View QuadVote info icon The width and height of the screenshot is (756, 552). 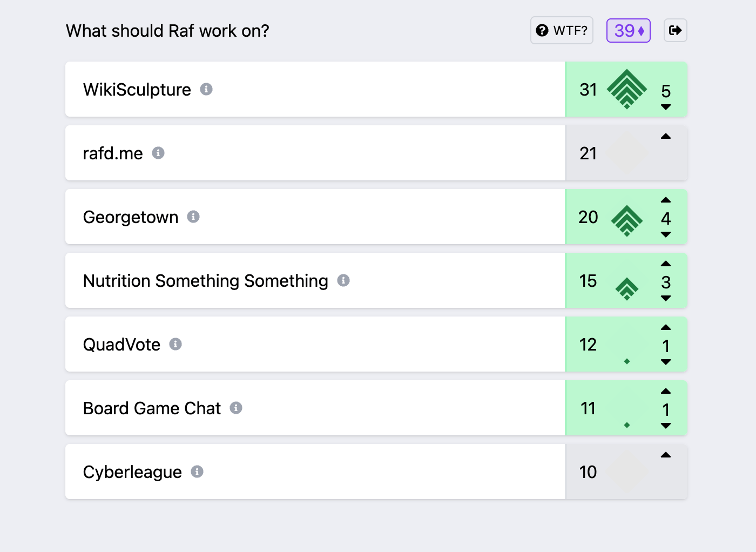175,344
